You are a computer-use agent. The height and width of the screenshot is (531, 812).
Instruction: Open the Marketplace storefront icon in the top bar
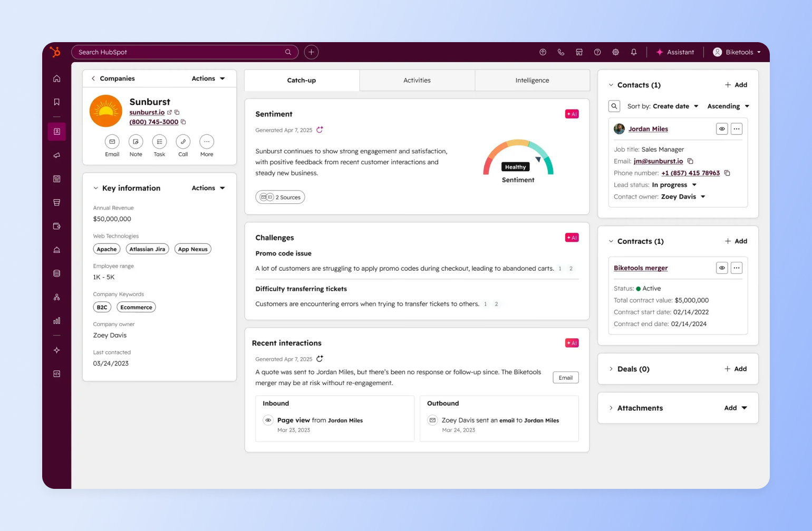click(x=579, y=52)
